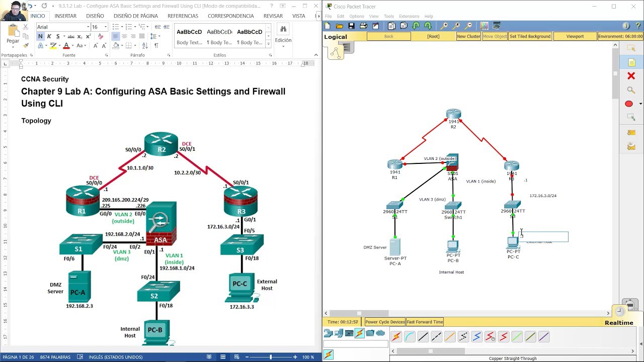Open Packet Tracer Tools menu

click(389, 16)
